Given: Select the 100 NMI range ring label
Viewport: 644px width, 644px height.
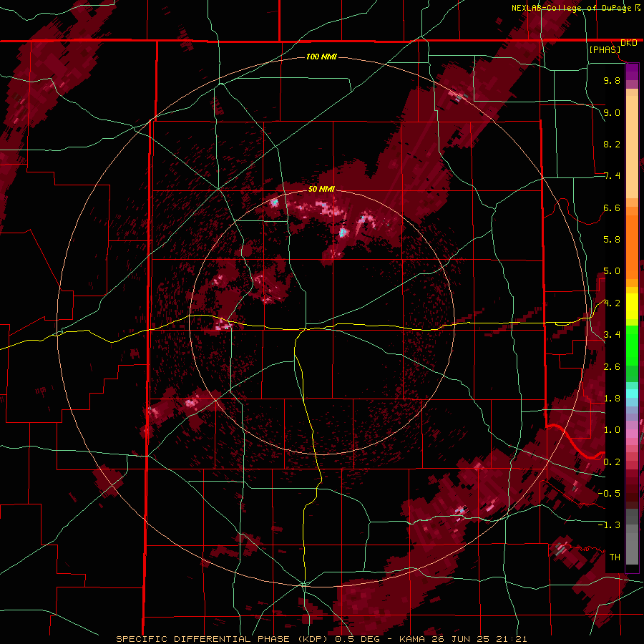Looking at the screenshot, I should [321, 57].
